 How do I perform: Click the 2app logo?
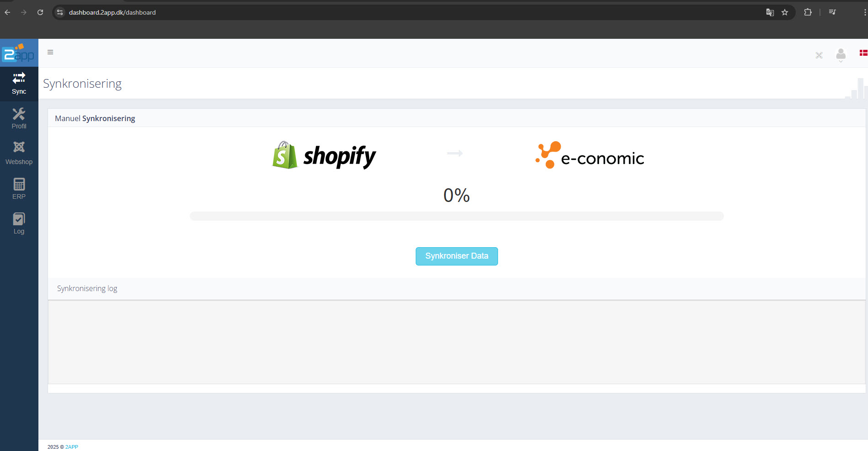(19, 53)
